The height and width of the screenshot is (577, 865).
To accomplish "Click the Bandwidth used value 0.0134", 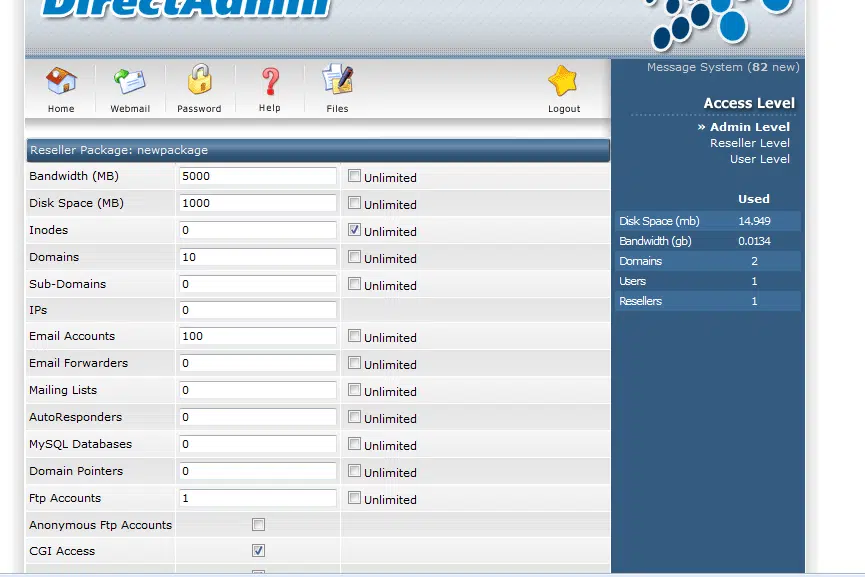I will click(754, 241).
